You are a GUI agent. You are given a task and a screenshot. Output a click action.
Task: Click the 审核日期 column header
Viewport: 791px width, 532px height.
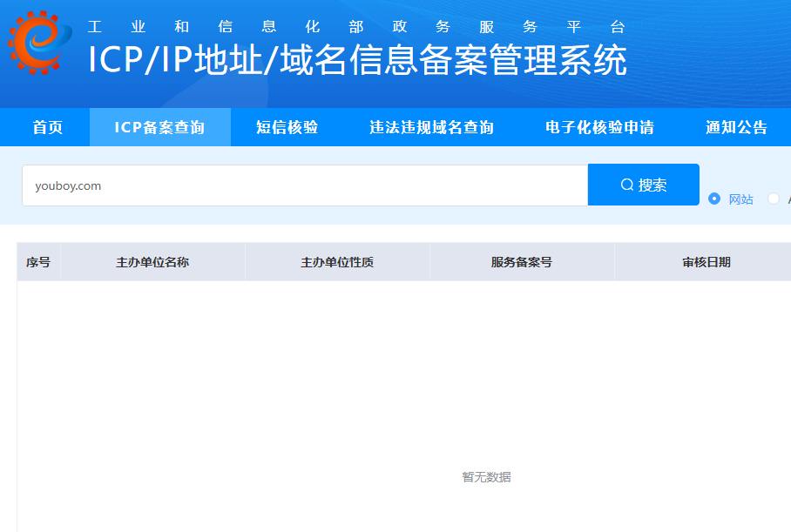click(x=706, y=262)
